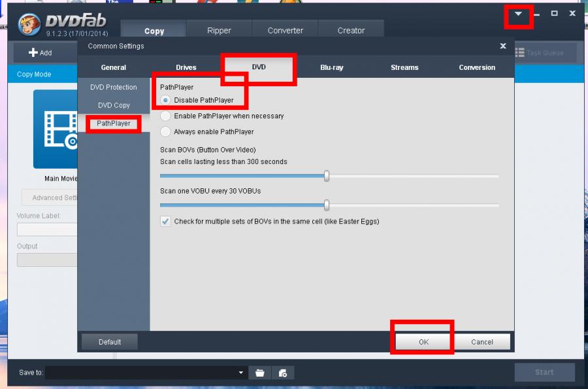
Task: Open the folder browse icon beside Save to
Action: (x=259, y=373)
